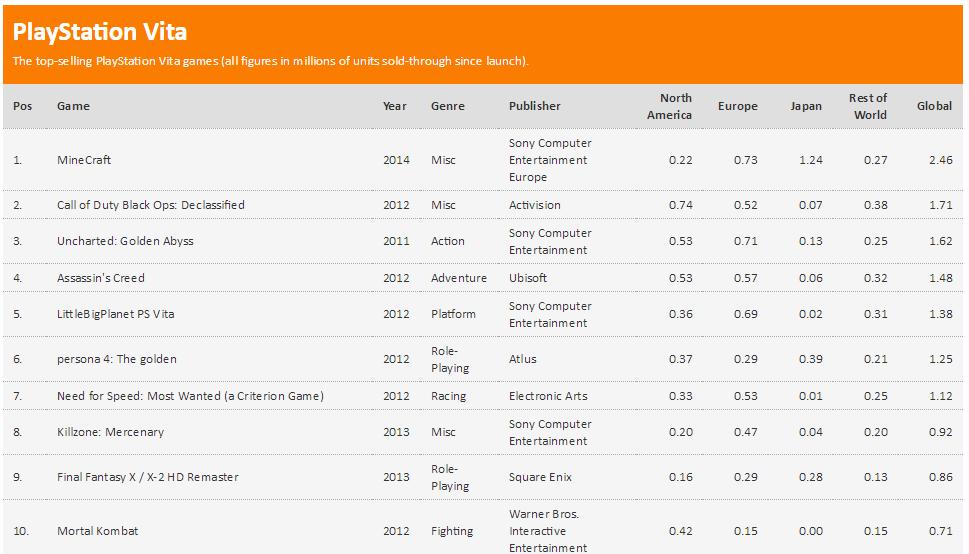Click MineCraft's publisher Sony Computer Entertainment Europe
Screen dimensions: 969x554
550,160
